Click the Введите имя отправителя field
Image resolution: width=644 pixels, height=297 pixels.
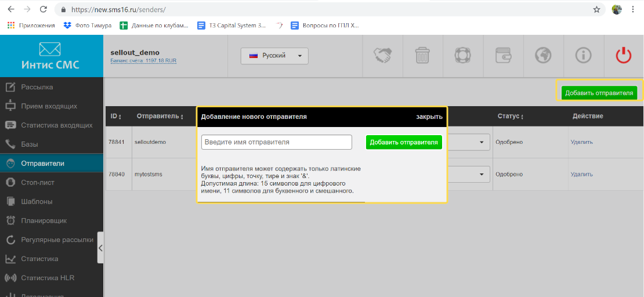coord(276,142)
